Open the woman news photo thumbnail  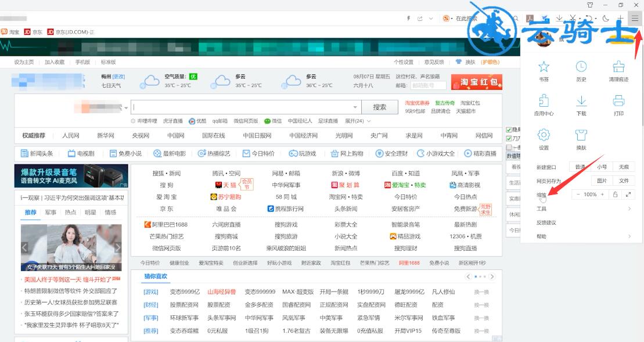pos(71,247)
